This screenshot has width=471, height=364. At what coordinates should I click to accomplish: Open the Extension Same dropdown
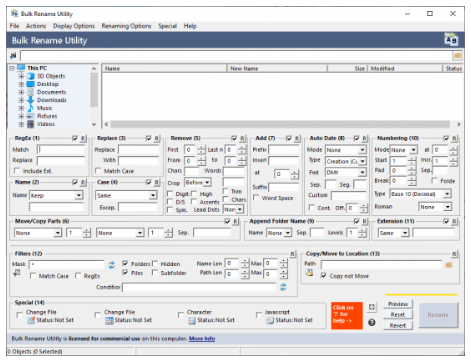(405, 233)
